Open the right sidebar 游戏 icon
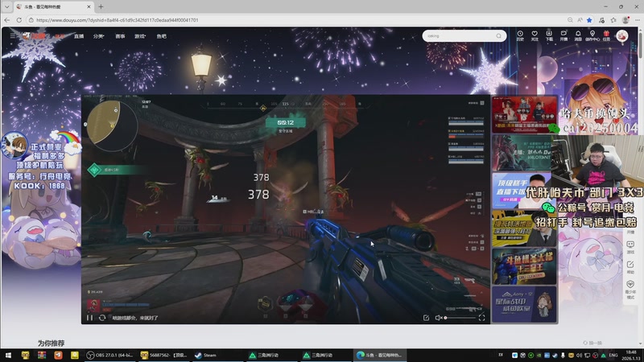This screenshot has width=644, height=362. pyautogui.click(x=630, y=247)
